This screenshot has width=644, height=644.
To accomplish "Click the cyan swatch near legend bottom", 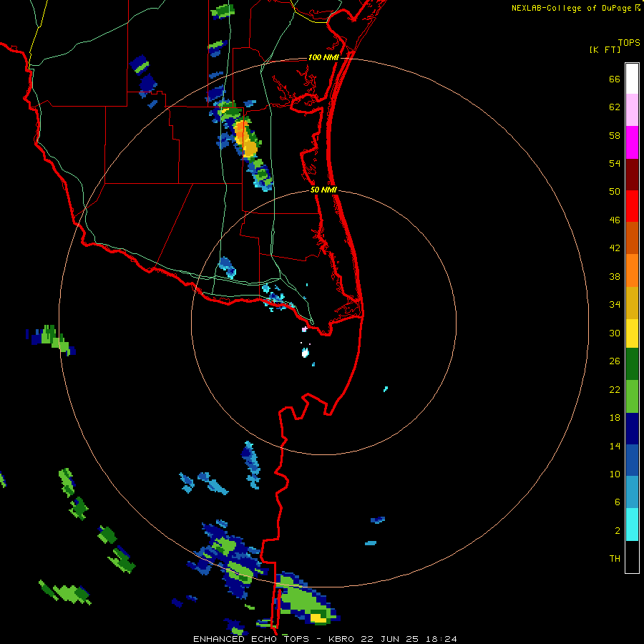I will (632, 525).
